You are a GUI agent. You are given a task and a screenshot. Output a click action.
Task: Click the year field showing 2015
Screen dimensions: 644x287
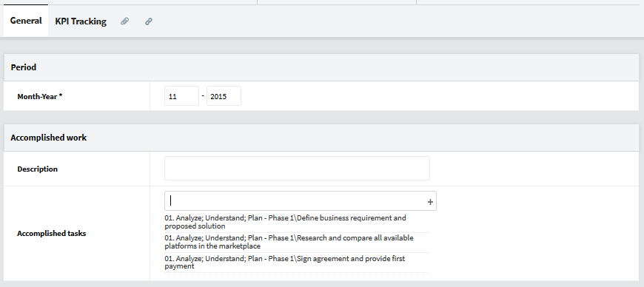pos(224,96)
